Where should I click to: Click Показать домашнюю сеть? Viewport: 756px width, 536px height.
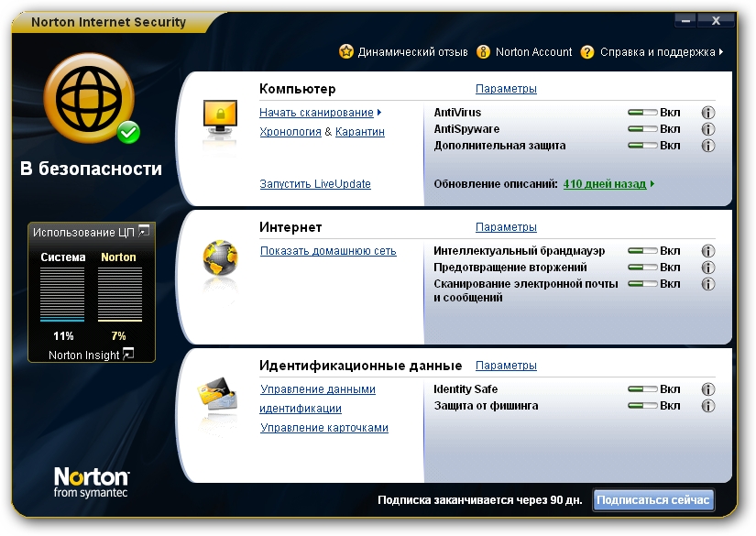click(x=328, y=251)
